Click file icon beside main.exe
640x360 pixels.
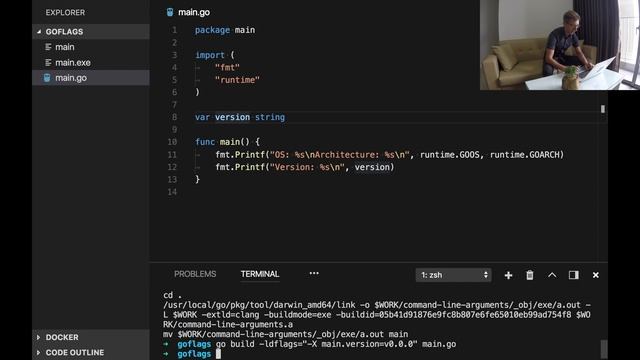(48, 62)
